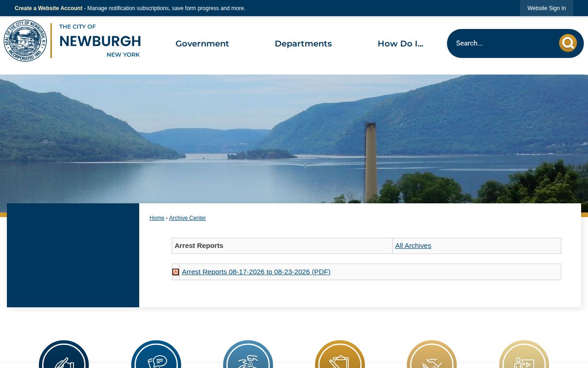The width and height of the screenshot is (588, 368).
Task: Click the gold clipboard circle icon
Action: tap(340, 354)
